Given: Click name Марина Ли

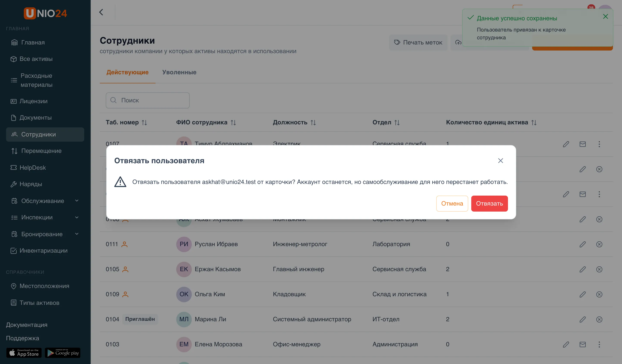Looking at the screenshot, I should tap(210, 319).
